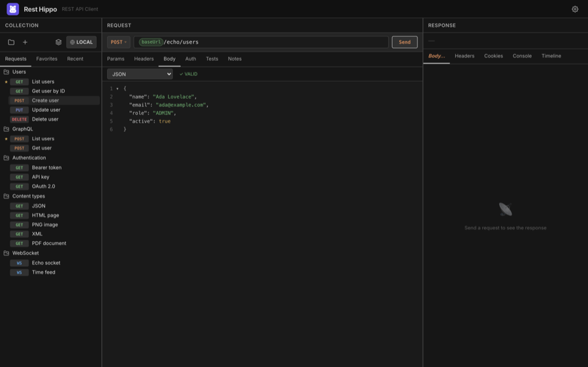588x367 pixels.
Task: Click the Content types folder icon
Action: point(7,196)
